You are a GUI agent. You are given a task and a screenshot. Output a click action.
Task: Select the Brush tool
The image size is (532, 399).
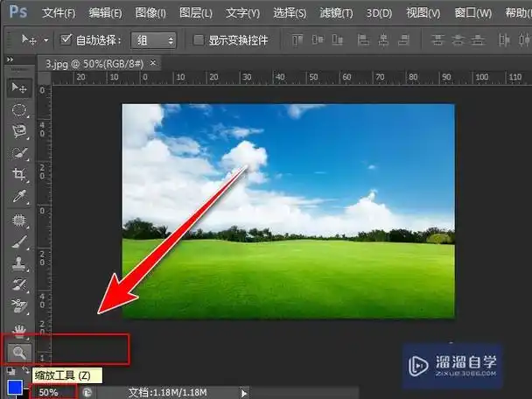point(19,242)
